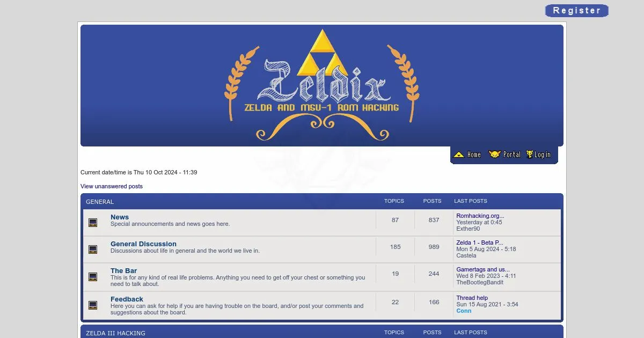Screen dimensions: 644x338
Task: Click the Zeldix triforce logo banner
Action: tap(321, 86)
